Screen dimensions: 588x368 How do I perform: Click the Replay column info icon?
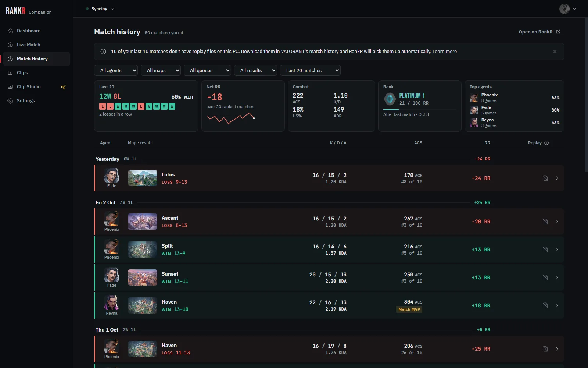[546, 143]
